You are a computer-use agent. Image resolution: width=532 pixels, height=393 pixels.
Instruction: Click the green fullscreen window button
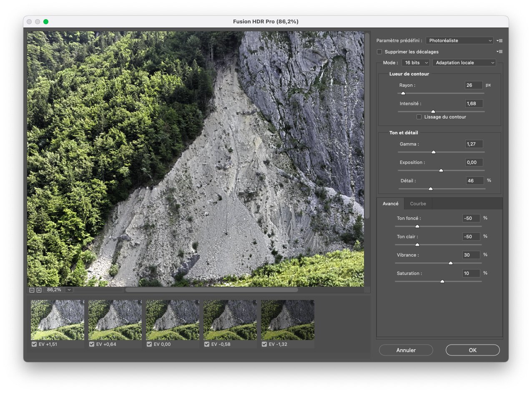tap(46, 22)
